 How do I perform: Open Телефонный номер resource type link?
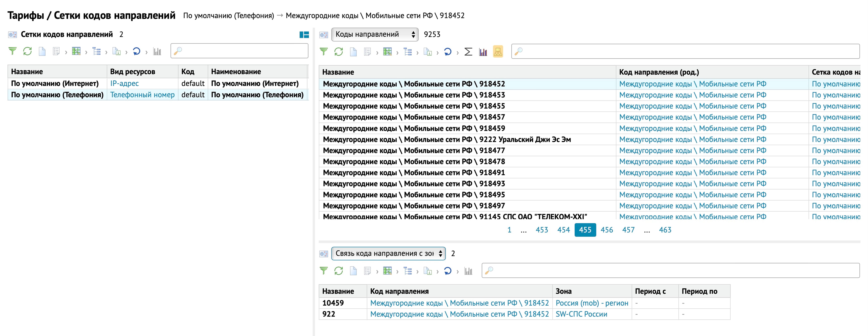(143, 95)
